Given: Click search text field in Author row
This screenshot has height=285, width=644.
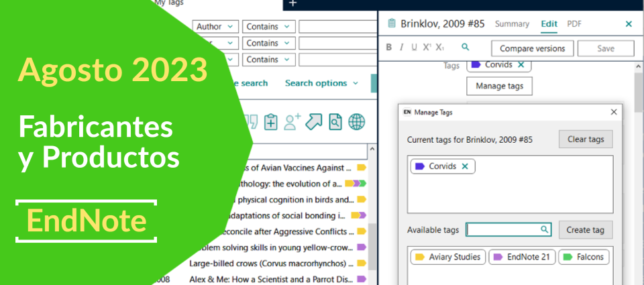Looking at the screenshot, I should [x=337, y=27].
